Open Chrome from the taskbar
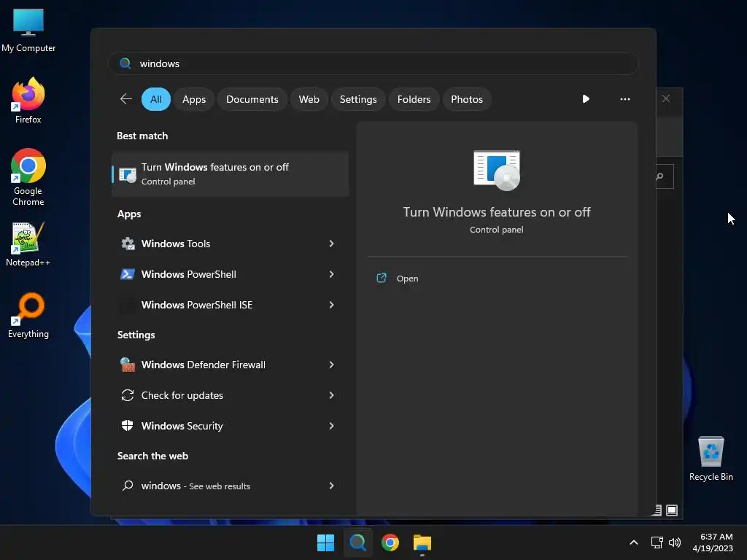The image size is (747, 560). [390, 542]
